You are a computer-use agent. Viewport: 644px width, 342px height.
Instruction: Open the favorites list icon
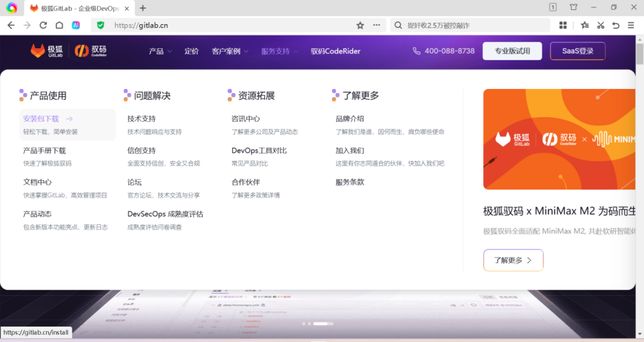pos(585,25)
